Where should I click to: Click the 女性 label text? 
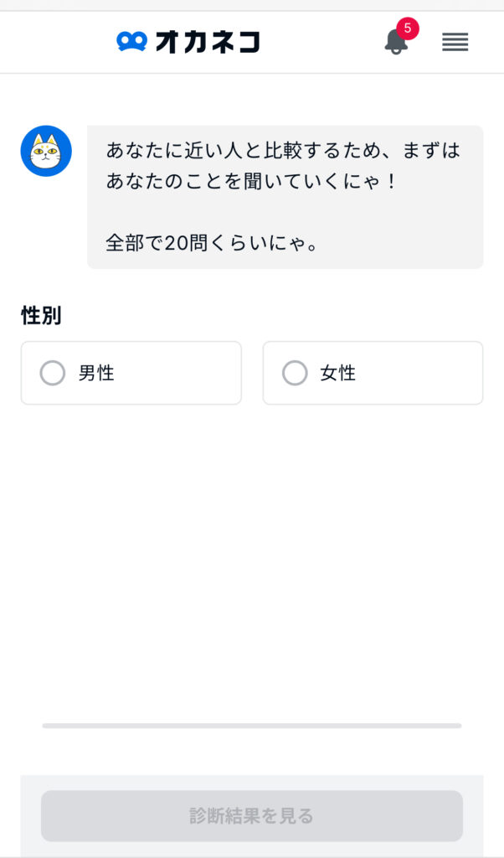click(338, 373)
